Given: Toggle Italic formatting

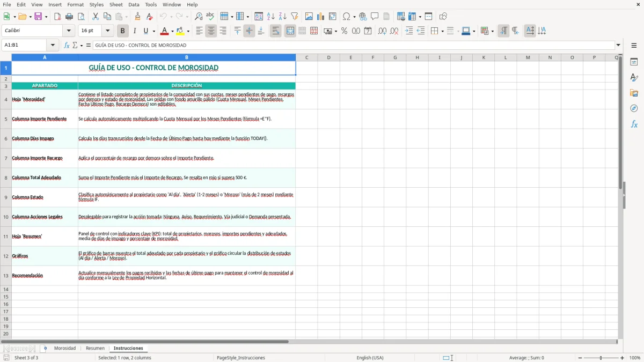Looking at the screenshot, I should (135, 31).
